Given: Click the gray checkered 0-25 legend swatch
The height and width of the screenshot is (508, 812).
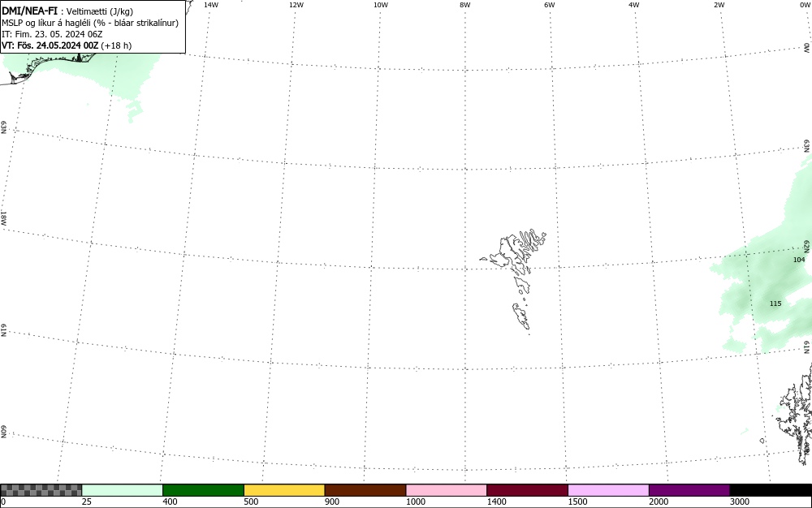Looking at the screenshot, I should (41, 490).
